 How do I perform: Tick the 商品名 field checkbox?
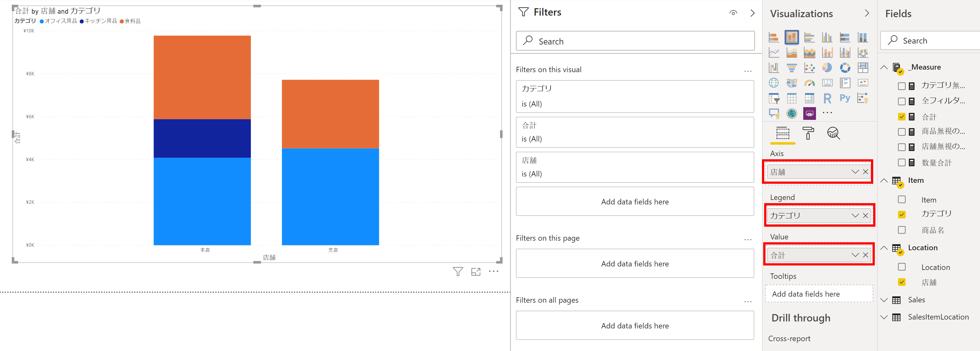point(901,230)
